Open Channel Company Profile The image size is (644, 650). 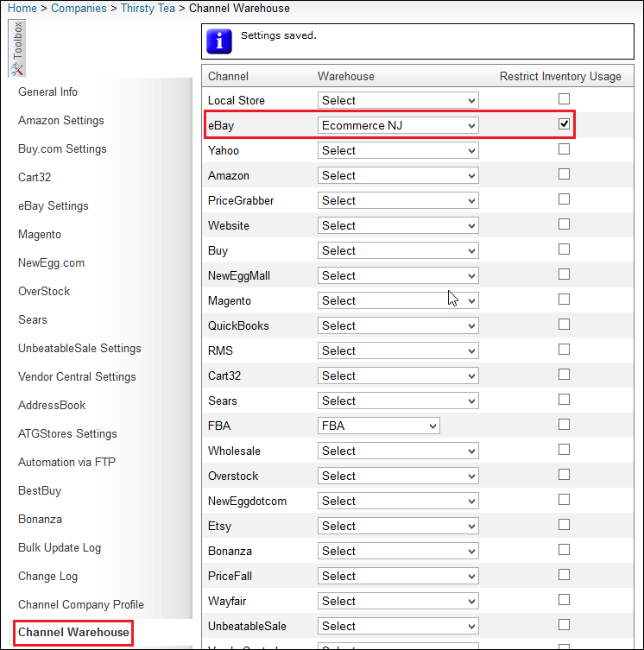point(81,604)
